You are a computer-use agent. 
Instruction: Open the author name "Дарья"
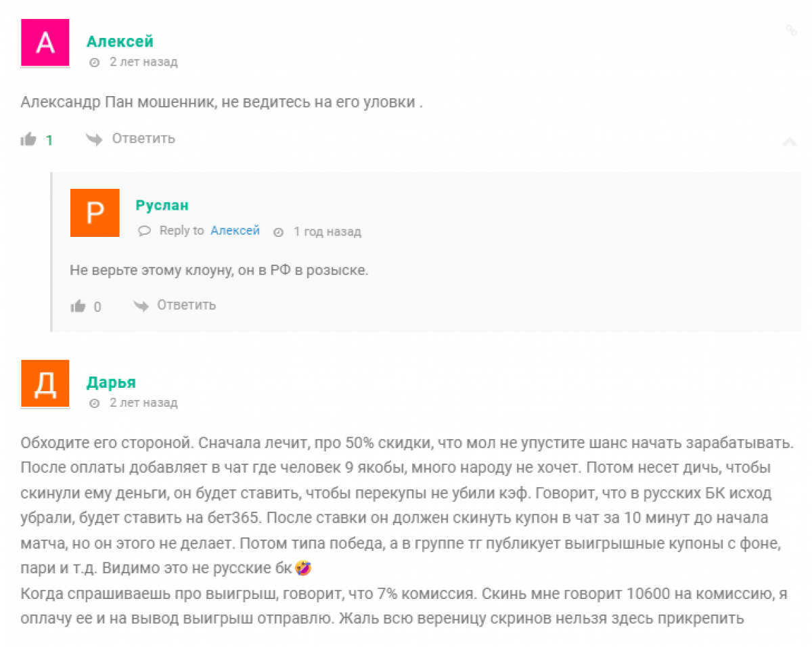pyautogui.click(x=111, y=382)
